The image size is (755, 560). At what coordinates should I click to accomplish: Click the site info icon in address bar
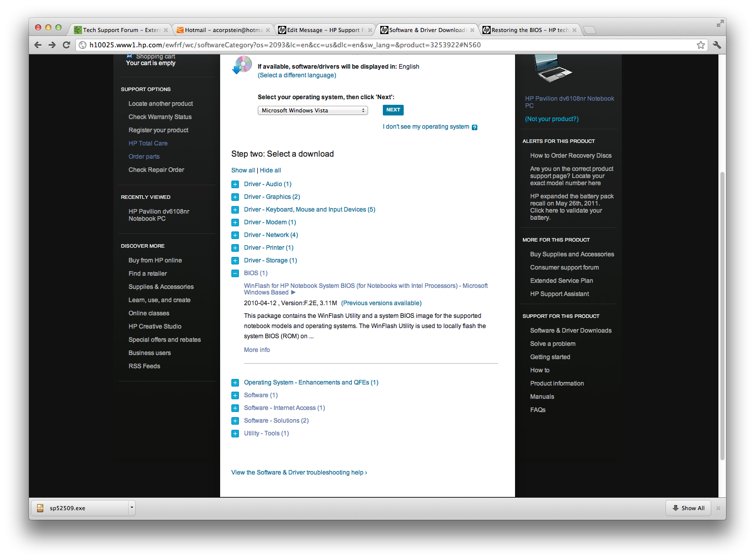point(83,45)
